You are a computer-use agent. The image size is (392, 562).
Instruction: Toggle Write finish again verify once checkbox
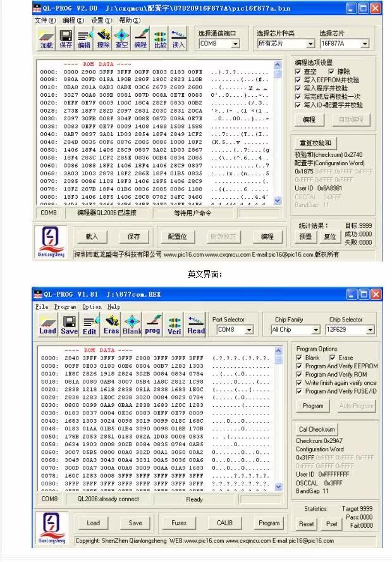click(x=299, y=383)
